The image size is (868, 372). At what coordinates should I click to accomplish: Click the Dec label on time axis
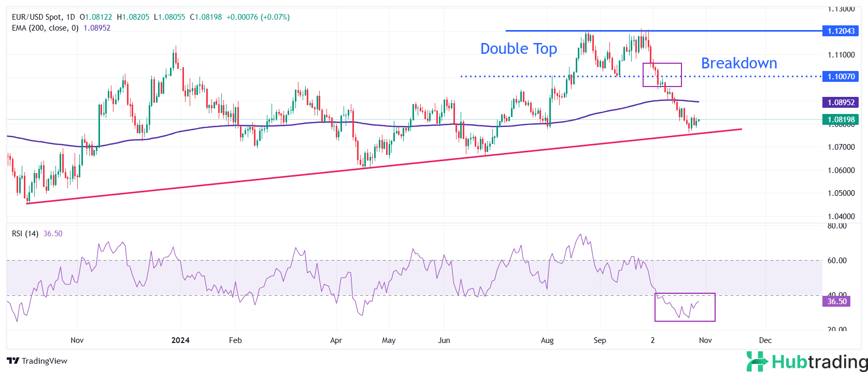pos(765,340)
